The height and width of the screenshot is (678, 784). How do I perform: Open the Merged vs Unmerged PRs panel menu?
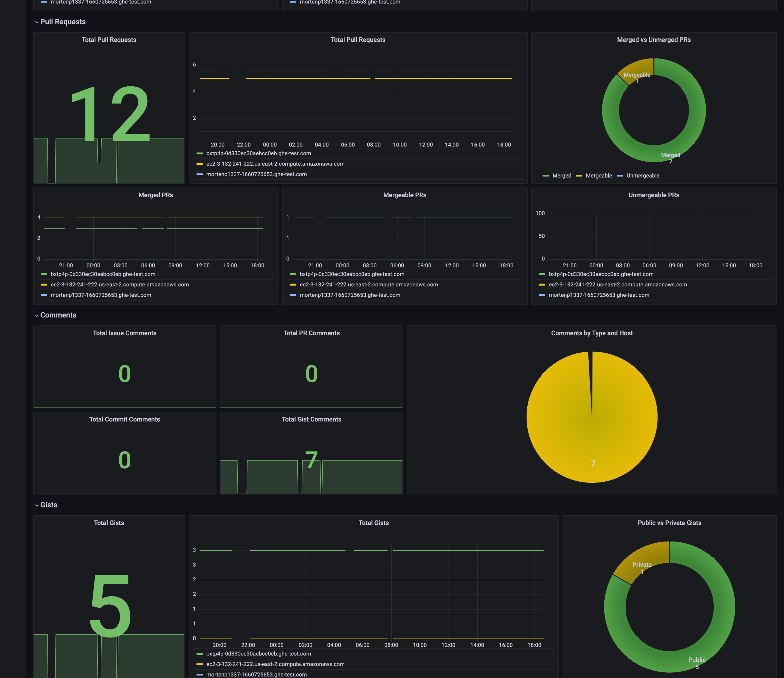(654, 40)
